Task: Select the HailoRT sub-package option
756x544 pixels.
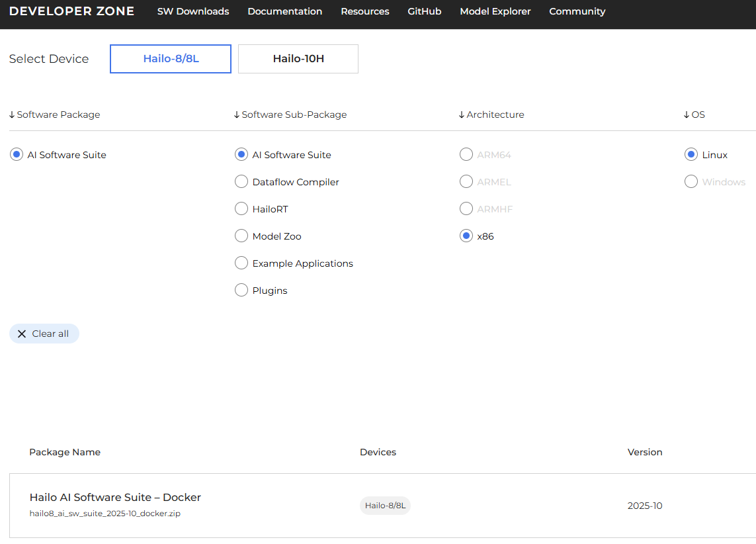Action: pos(241,209)
